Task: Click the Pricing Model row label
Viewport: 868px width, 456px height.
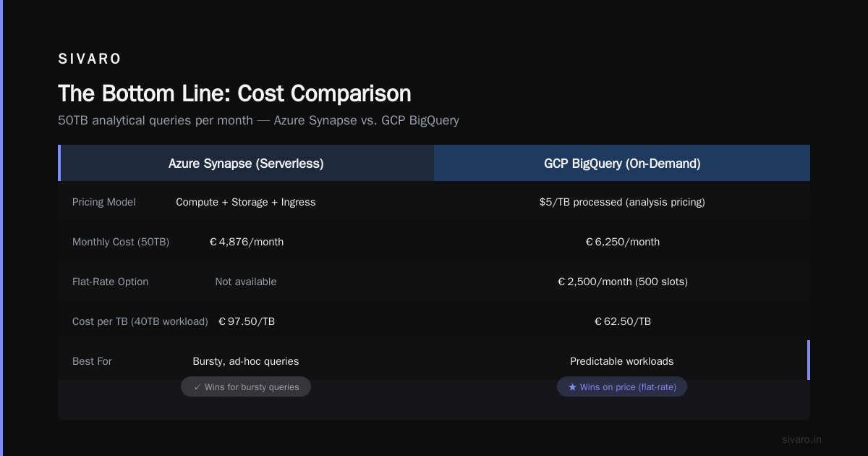Action: [104, 202]
